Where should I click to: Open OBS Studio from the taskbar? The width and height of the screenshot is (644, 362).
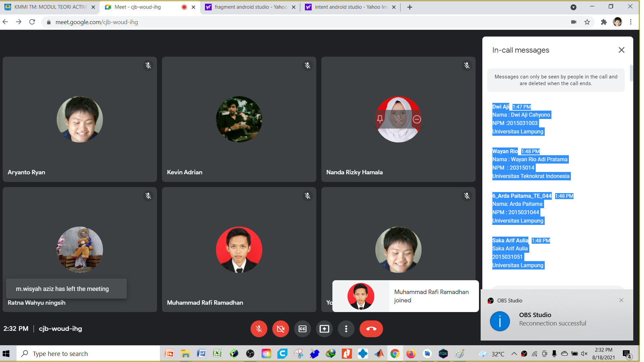[250, 353]
